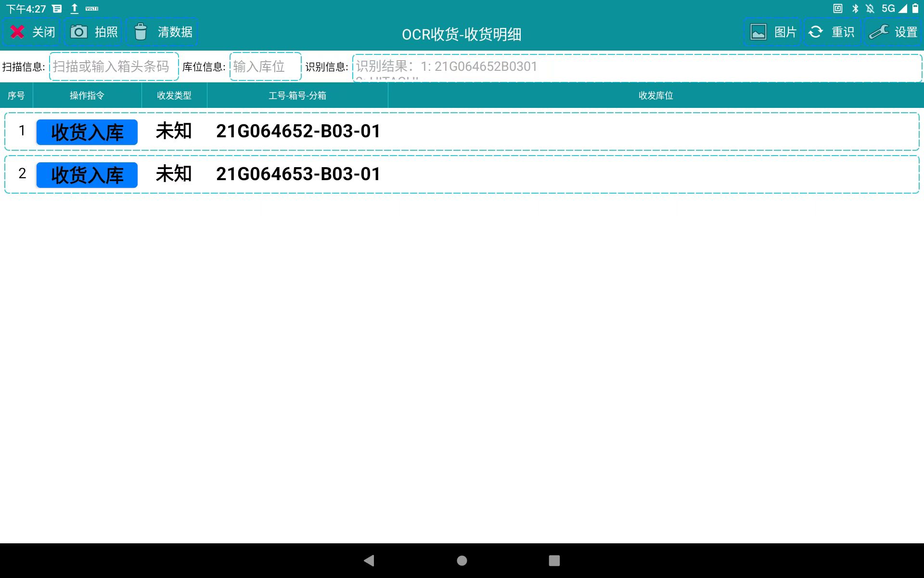Select entry 21G064652-B03-01
The height and width of the screenshot is (578, 924).
[x=298, y=131]
